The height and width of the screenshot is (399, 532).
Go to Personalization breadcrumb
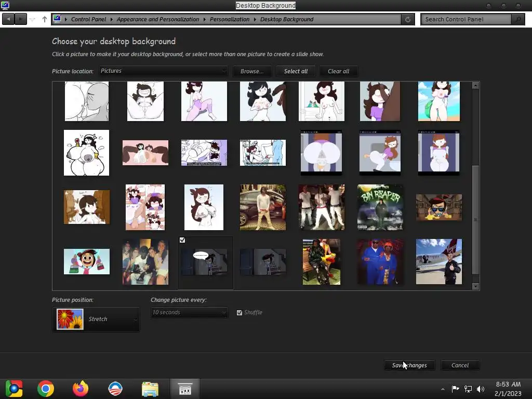(x=229, y=19)
